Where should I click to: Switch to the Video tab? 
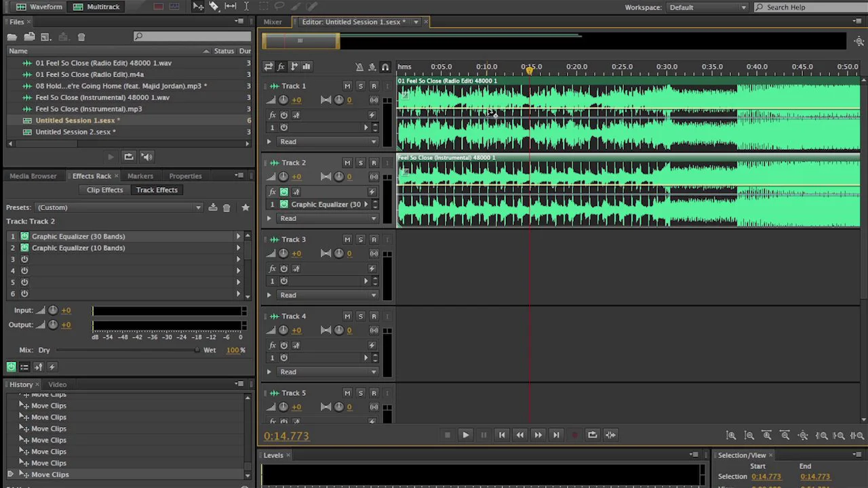pos(58,384)
